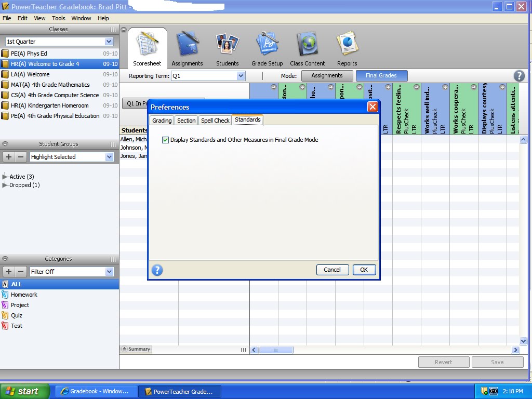Switch mode to Assignments
Screen dimensions: 532x399
327,76
